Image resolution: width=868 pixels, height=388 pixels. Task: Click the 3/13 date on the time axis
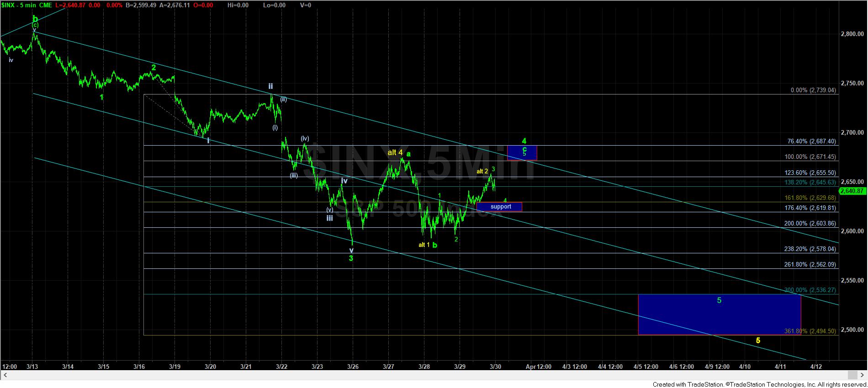pos(32,367)
